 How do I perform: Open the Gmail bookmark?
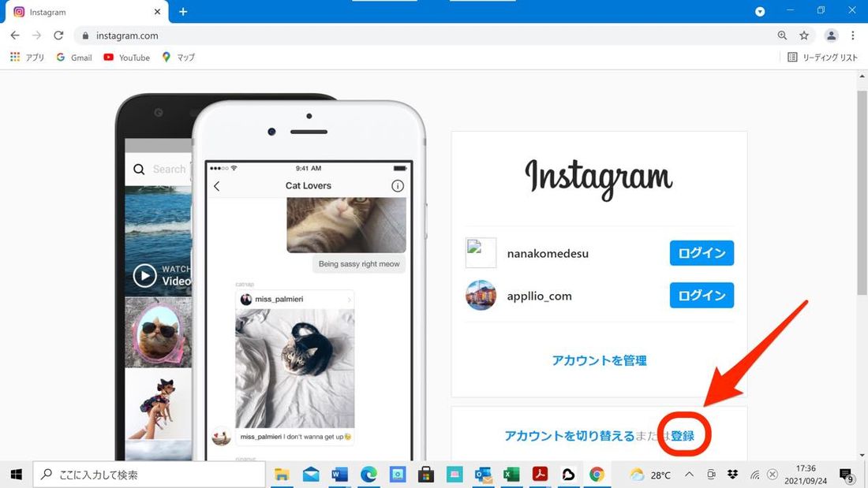point(74,57)
